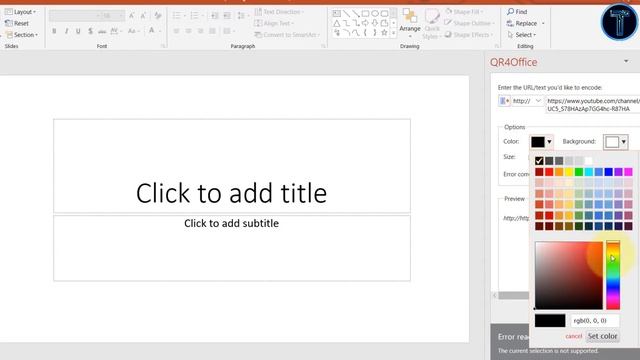The image size is (640, 360).
Task: Click the URL text input field
Action: point(593,104)
